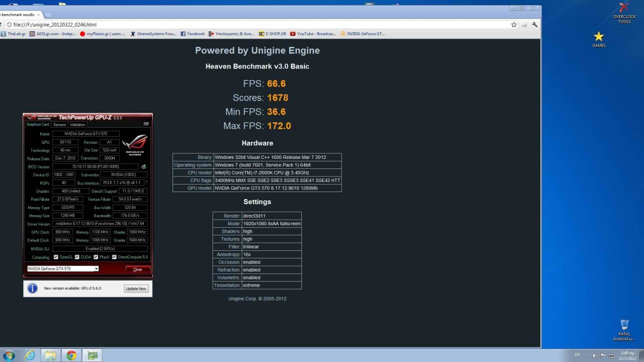Viewport: 644px width, 362px height.
Task: Click the Min FPS value 36.6
Action: [276, 112]
